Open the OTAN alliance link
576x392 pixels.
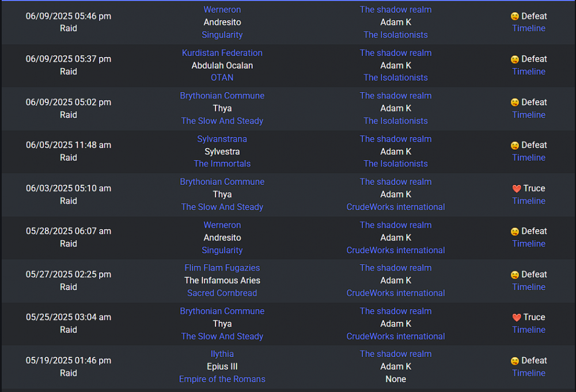[x=222, y=78]
